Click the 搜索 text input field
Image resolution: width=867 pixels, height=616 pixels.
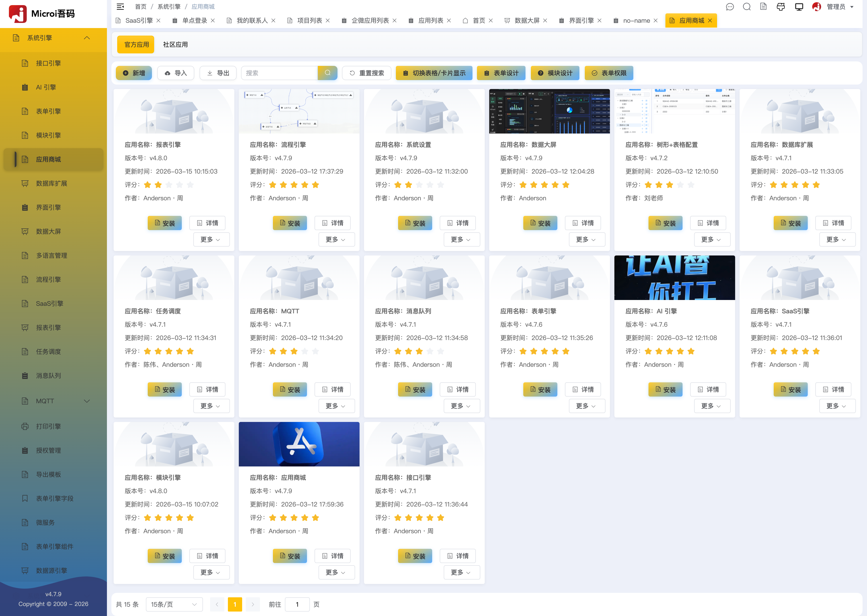(279, 73)
